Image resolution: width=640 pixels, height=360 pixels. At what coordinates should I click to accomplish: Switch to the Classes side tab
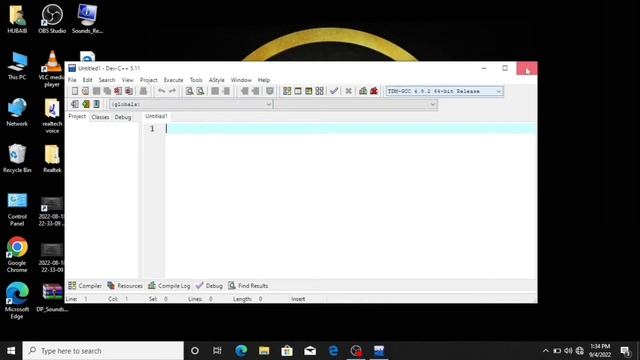[100, 117]
